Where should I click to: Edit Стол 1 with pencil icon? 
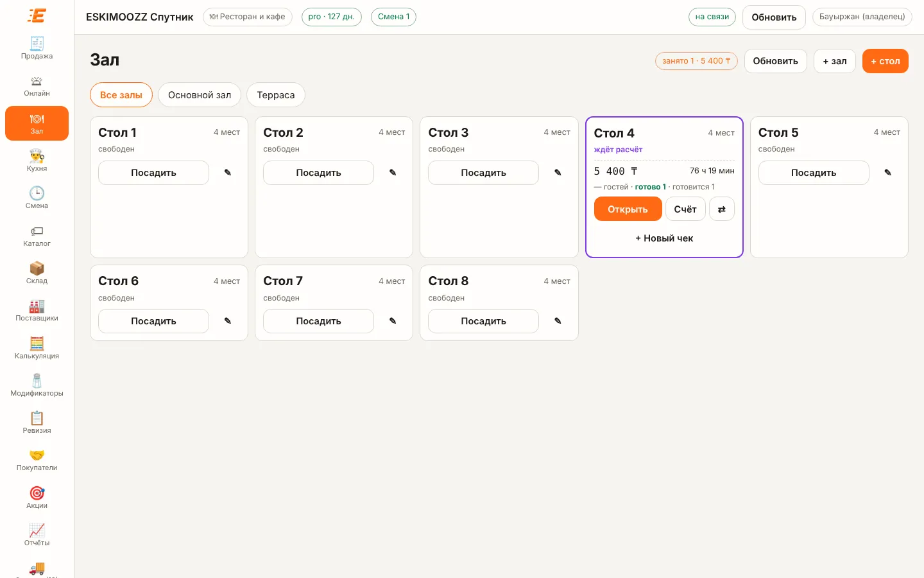(x=228, y=173)
